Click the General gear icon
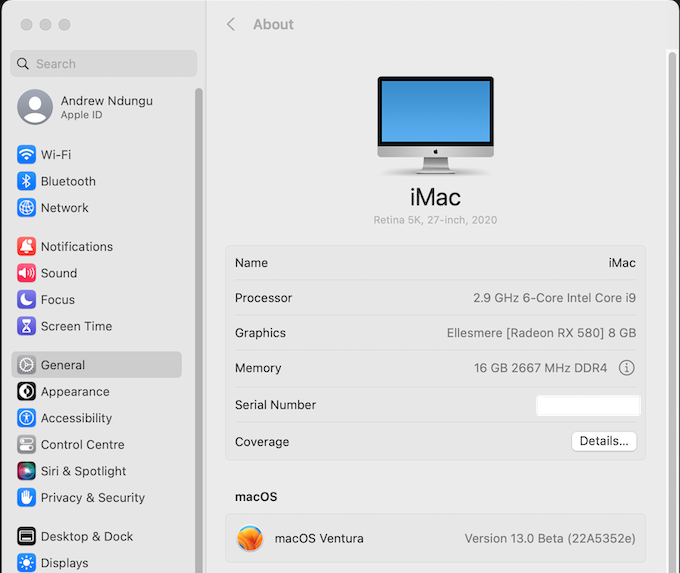 tap(26, 365)
